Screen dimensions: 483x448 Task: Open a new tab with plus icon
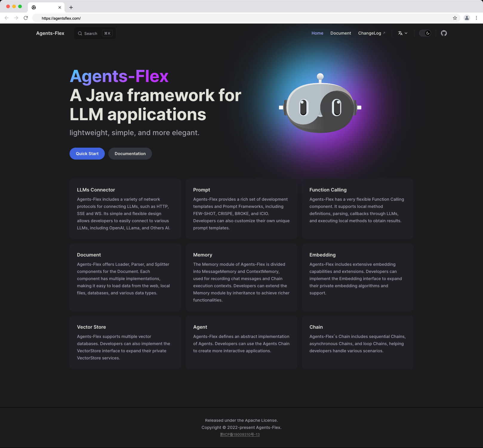(x=71, y=7)
